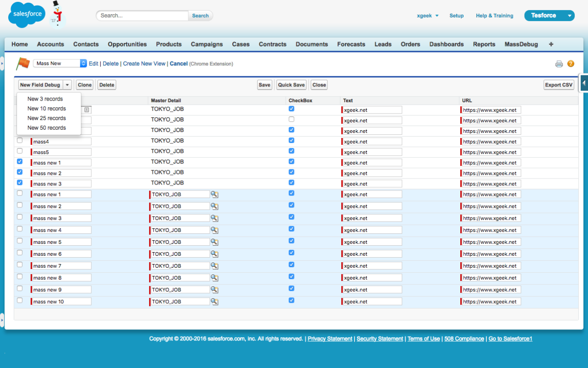Click the Close button in toolbar
This screenshot has height=368, width=588.
pos(319,85)
